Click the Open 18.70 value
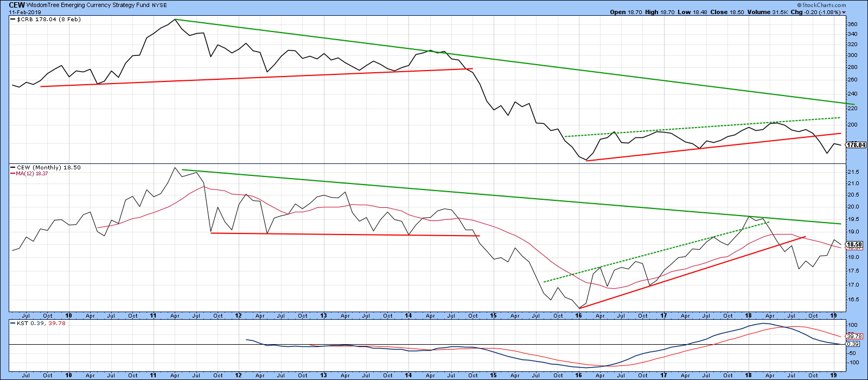Screen dimensions: 868x380 click(x=626, y=12)
